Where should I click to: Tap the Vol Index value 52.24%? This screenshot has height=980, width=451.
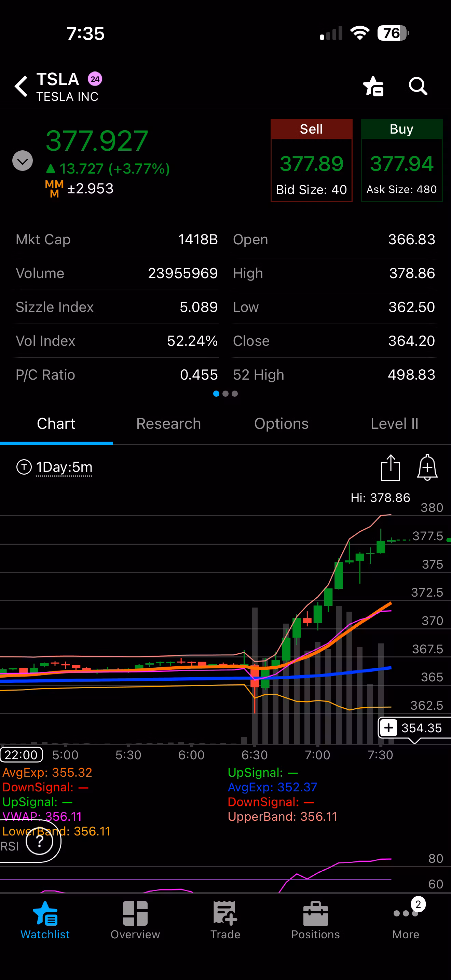pyautogui.click(x=192, y=341)
